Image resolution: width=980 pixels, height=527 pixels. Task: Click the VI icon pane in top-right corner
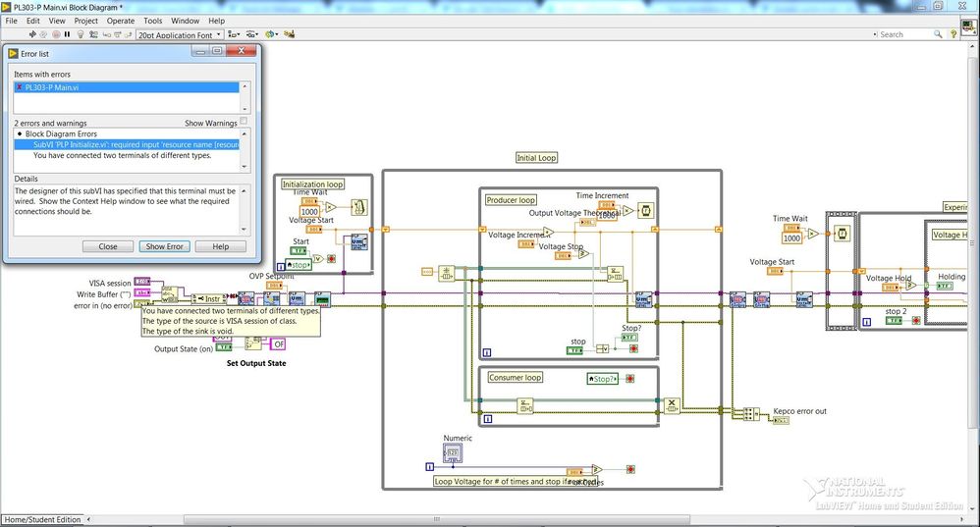[969, 28]
